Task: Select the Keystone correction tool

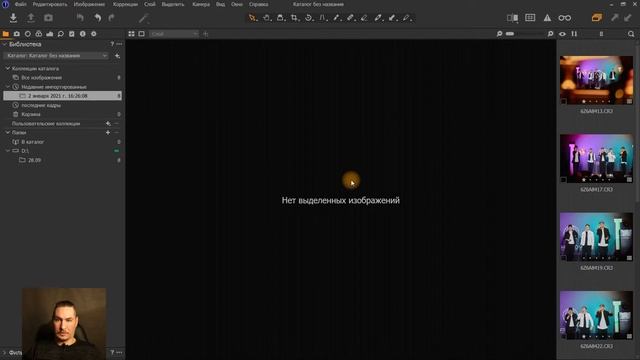Action: 323,18
